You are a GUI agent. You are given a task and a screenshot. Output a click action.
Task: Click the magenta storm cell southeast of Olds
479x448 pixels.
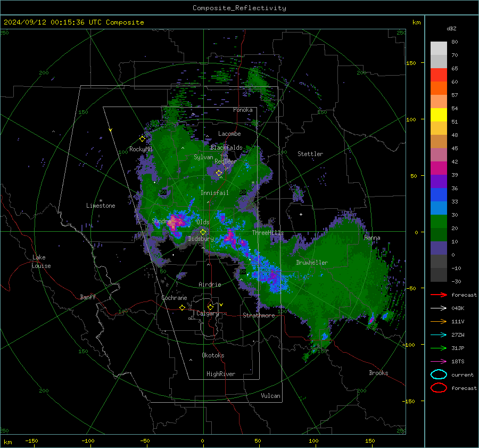click(230, 237)
